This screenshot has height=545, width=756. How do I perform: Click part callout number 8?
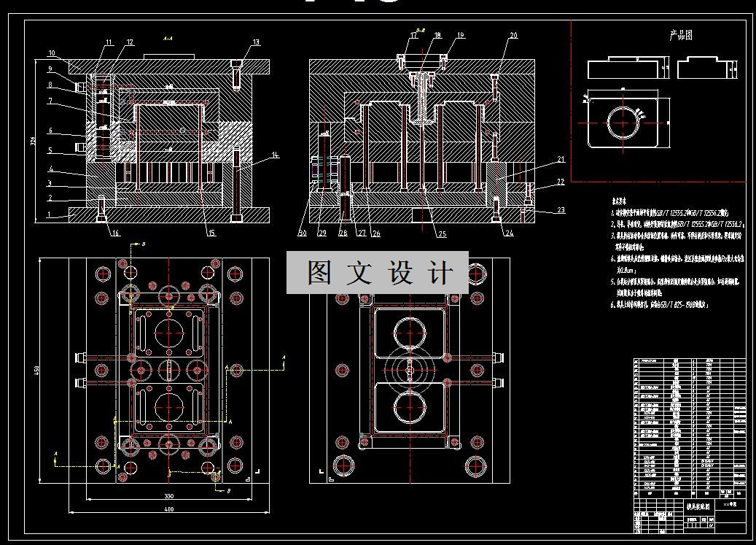50,85
